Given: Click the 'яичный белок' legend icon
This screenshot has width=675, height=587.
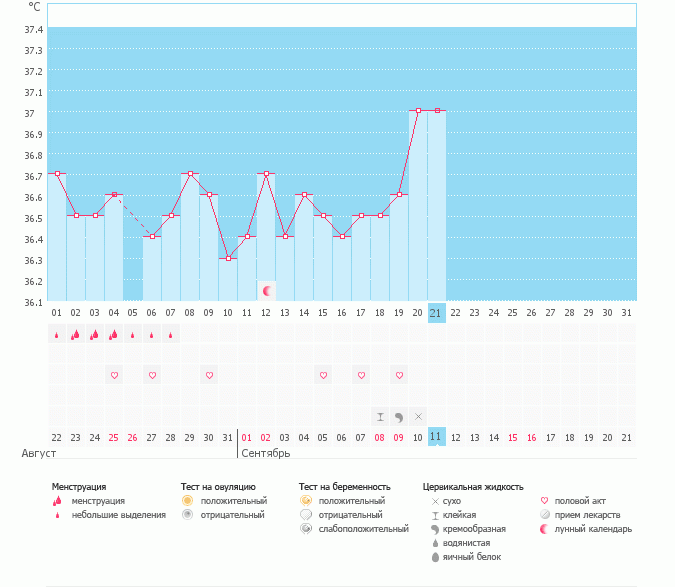Looking at the screenshot, I should (435, 556).
